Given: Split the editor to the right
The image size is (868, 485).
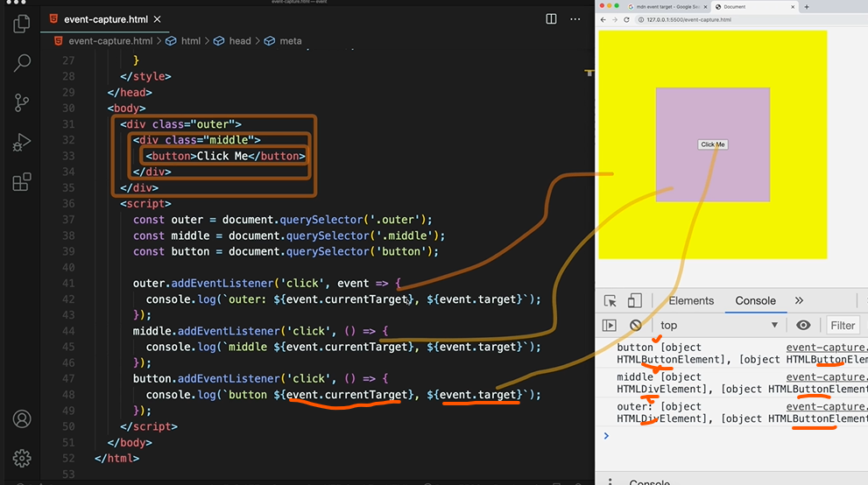Looking at the screenshot, I should [551, 18].
